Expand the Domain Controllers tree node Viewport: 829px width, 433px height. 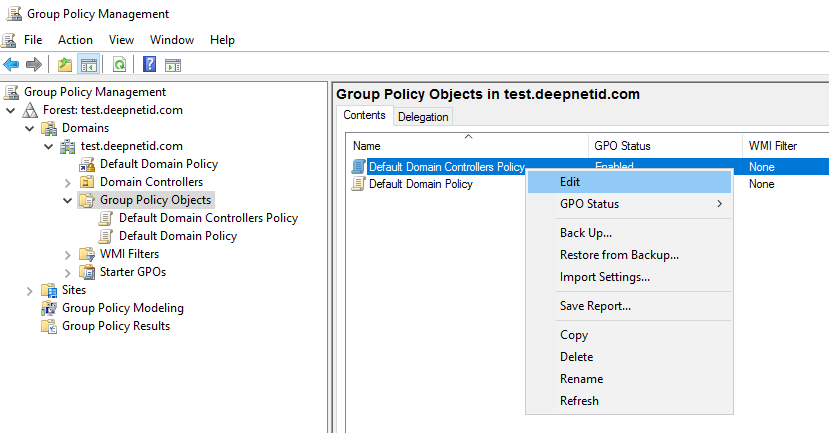click(68, 182)
